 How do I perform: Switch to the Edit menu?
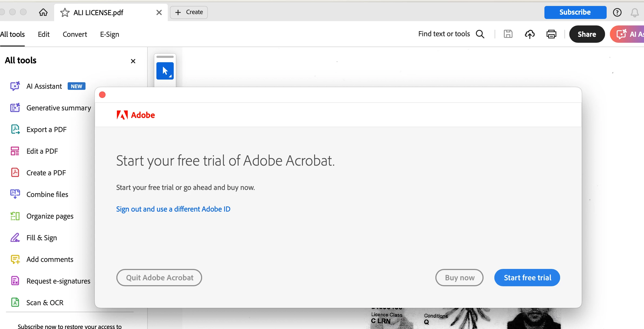[44, 34]
